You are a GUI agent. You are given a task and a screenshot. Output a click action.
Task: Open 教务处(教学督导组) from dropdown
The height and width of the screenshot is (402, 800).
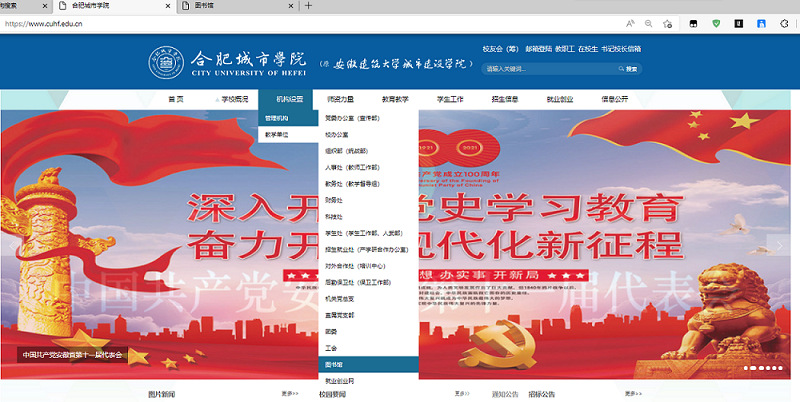coord(368,184)
